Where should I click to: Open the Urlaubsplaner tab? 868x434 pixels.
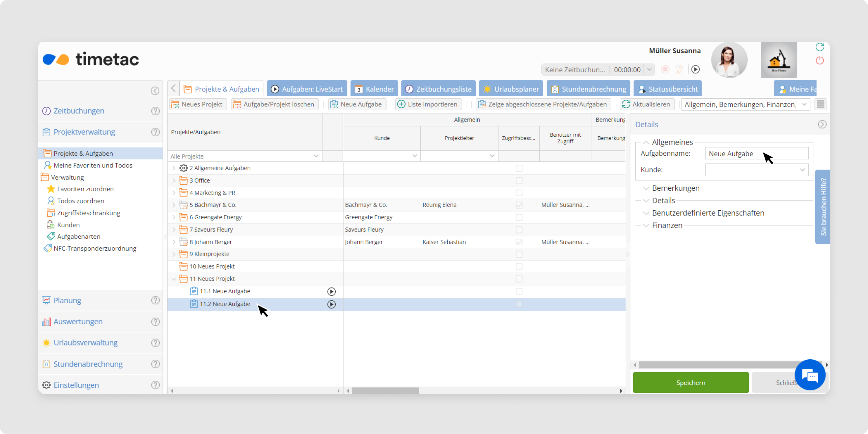click(511, 89)
